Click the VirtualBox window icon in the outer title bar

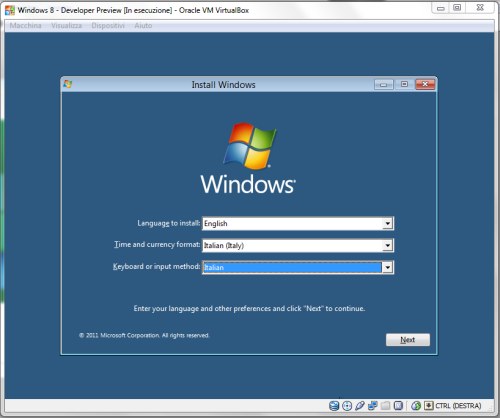pyautogui.click(x=10, y=10)
